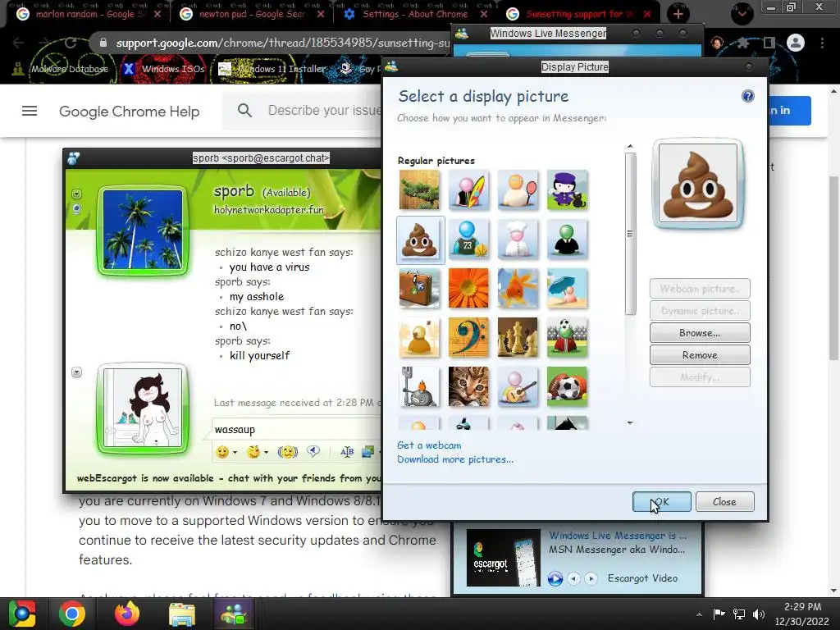Viewport: 840px width, 630px height.
Task: Select the sports balls display picture
Action: tap(567, 387)
